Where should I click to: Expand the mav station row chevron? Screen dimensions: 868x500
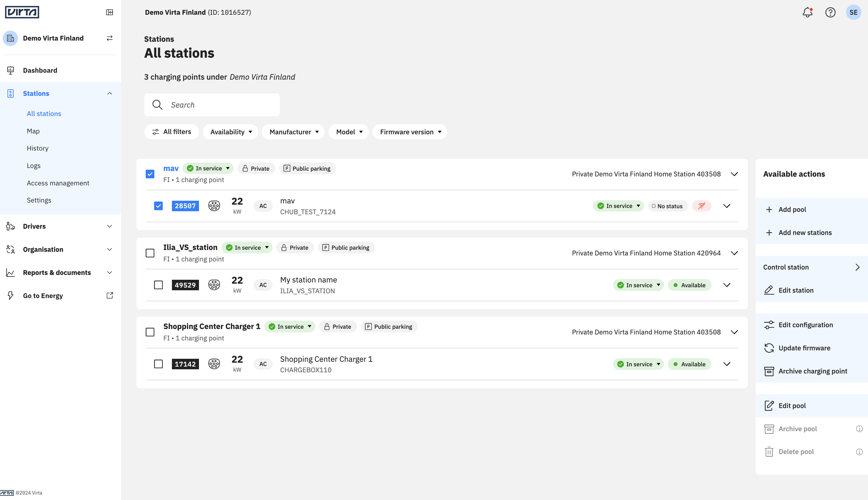point(734,174)
